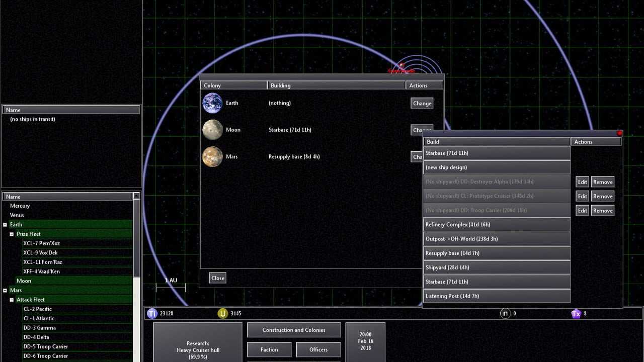The width and height of the screenshot is (644, 362).
Task: Click the Titanium resource icon
Action: (151, 314)
